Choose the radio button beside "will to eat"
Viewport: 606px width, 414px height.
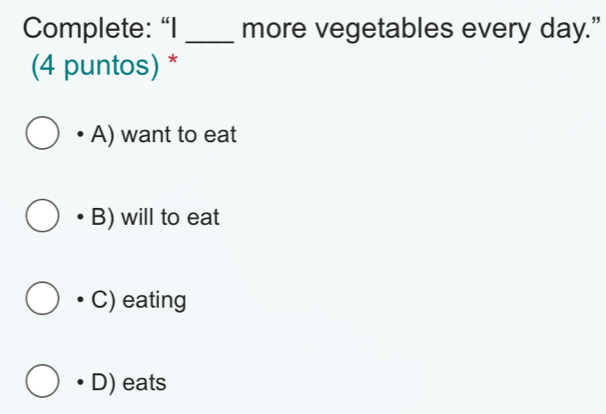42,217
